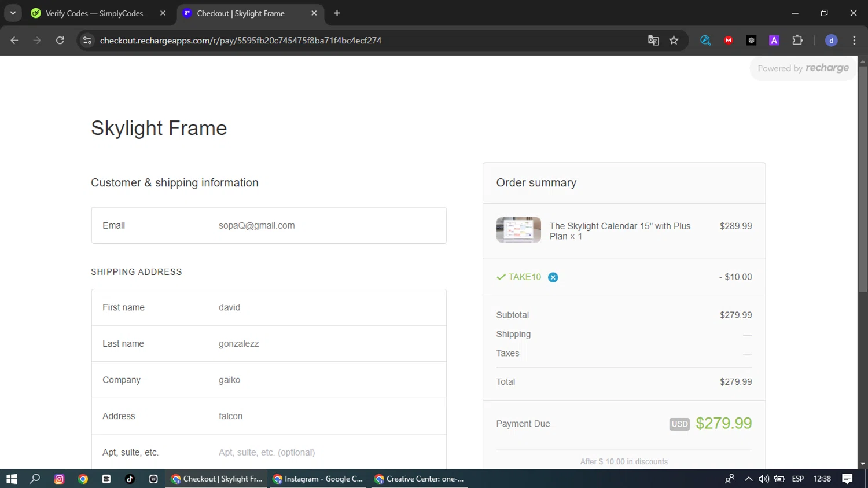This screenshot has width=868, height=488.
Task: Bookmark this page with star icon
Action: pyautogui.click(x=674, y=41)
